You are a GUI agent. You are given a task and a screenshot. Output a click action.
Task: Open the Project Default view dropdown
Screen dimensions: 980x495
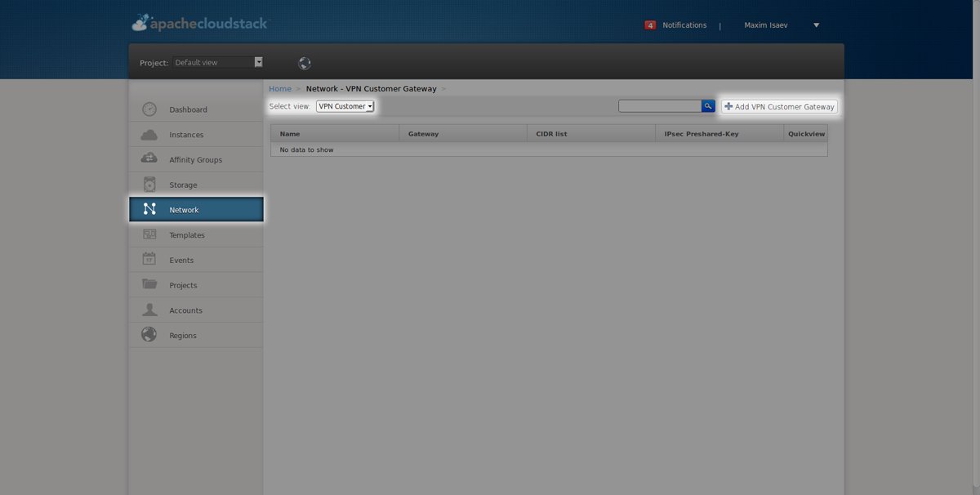(218, 62)
